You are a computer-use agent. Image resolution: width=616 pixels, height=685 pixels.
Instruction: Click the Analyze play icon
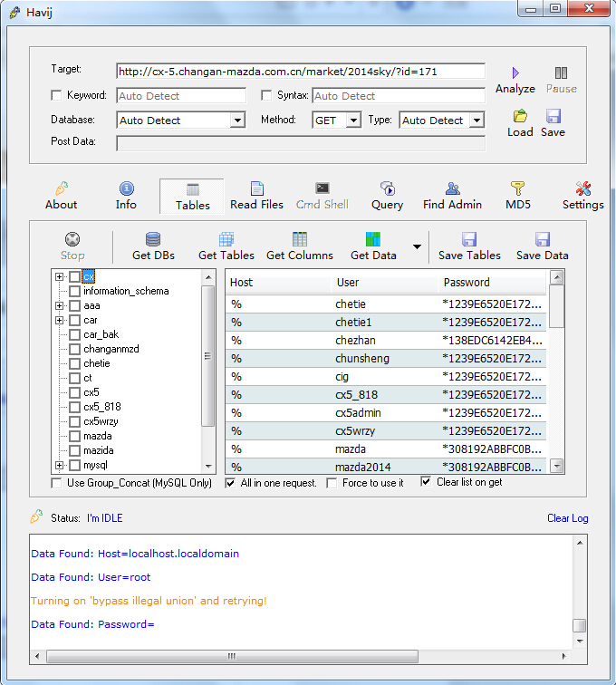(515, 72)
